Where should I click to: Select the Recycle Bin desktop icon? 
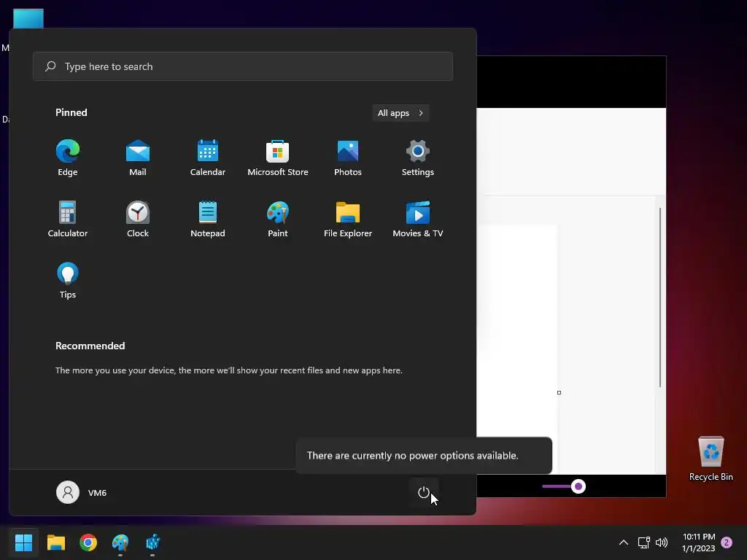coord(711,459)
